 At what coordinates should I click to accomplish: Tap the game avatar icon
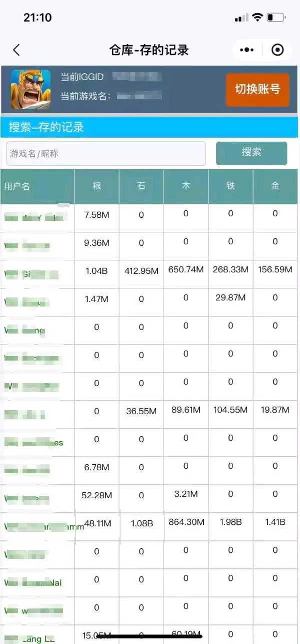pos(30,89)
